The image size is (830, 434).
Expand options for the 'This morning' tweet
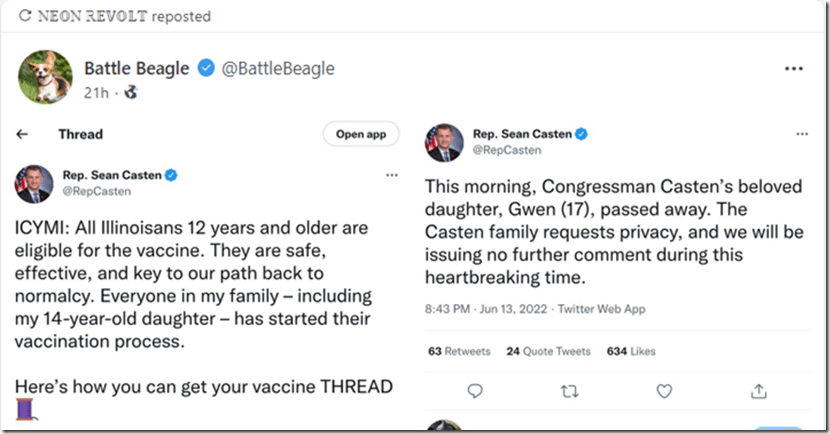[801, 134]
